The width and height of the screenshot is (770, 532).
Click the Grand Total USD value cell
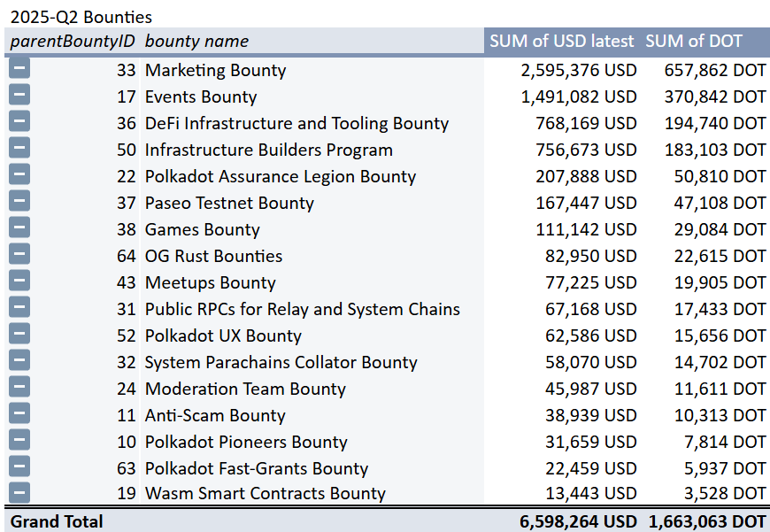coord(577,521)
